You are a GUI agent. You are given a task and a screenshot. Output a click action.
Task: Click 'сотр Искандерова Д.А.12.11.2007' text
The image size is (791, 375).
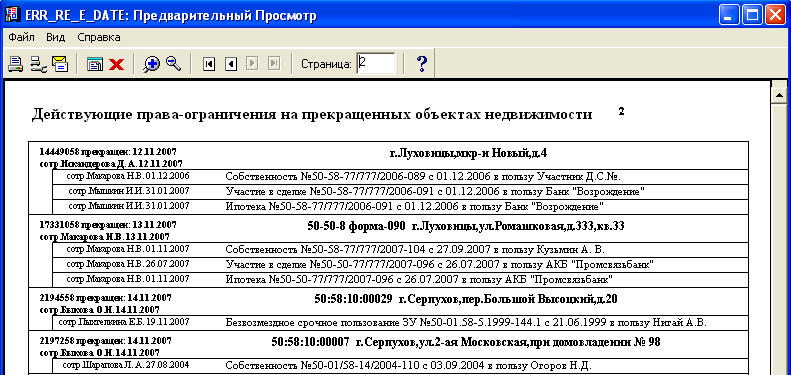pyautogui.click(x=111, y=164)
